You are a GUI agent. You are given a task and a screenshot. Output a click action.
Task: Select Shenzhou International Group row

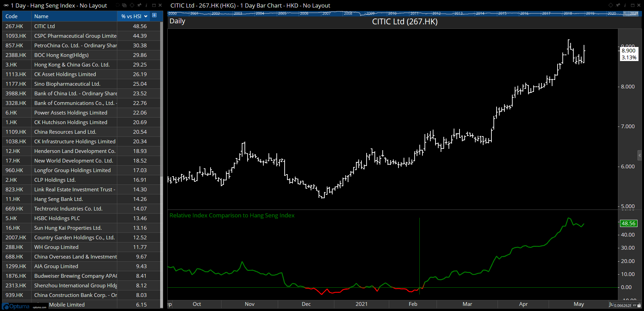pyautogui.click(x=81, y=285)
